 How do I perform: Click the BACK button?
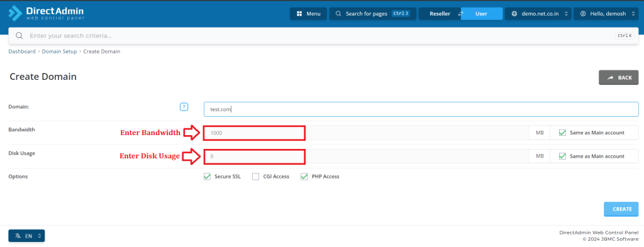pos(619,77)
